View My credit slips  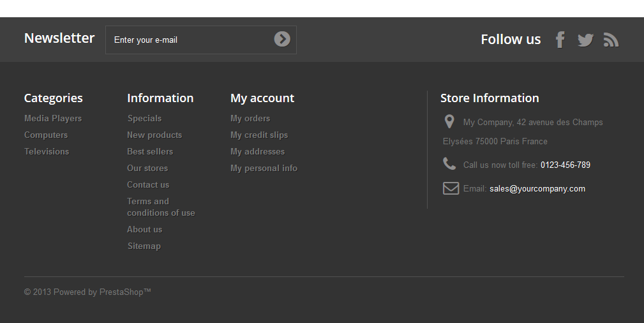click(x=259, y=135)
